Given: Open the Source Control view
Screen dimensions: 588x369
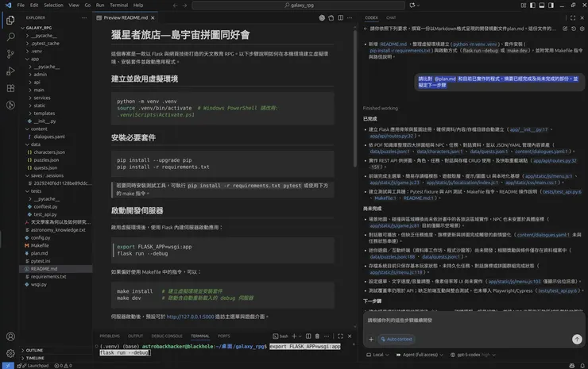Looking at the screenshot, I should tap(10, 54).
